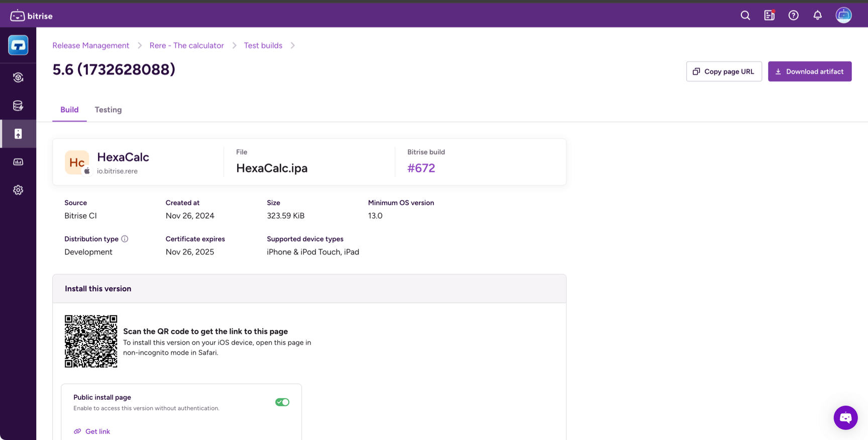Click the iPhone & iPod Touch, iPad value
The width and height of the screenshot is (868, 440).
pos(313,252)
